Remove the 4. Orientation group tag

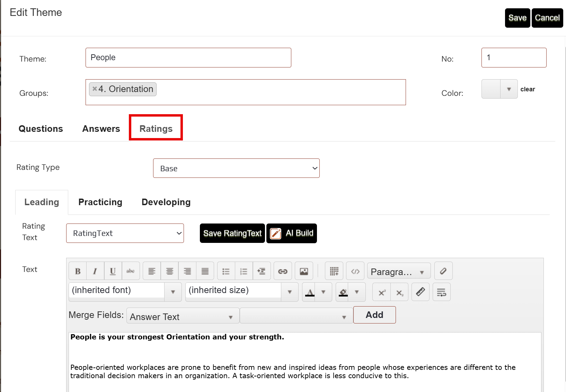(95, 89)
